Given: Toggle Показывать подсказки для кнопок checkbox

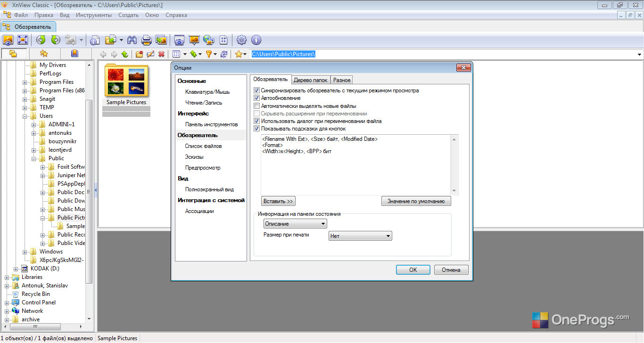Looking at the screenshot, I should pyautogui.click(x=257, y=129).
